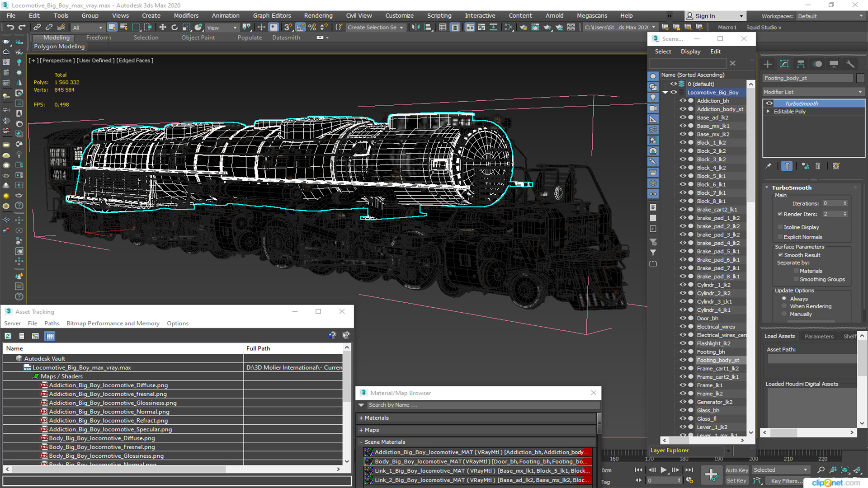Choose the Select and Move tool

(x=163, y=27)
